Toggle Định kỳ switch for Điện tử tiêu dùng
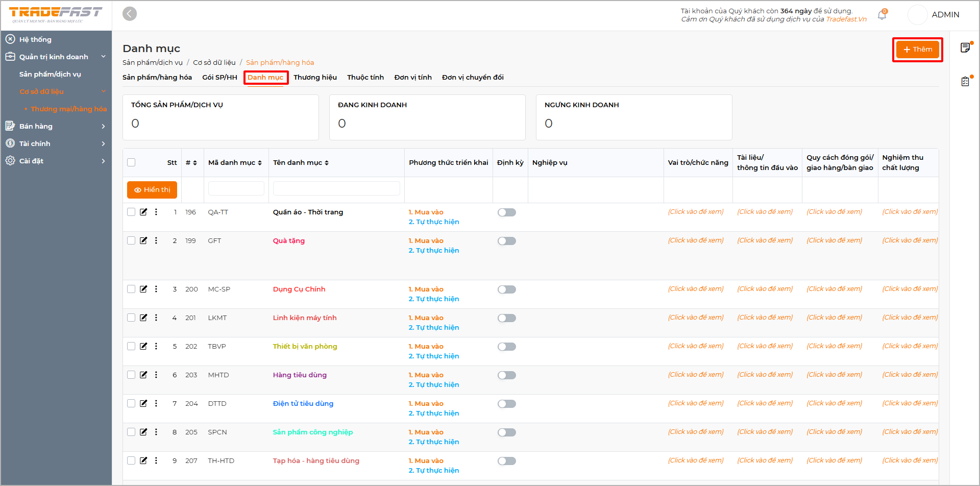This screenshot has width=980, height=486. pyautogui.click(x=506, y=404)
